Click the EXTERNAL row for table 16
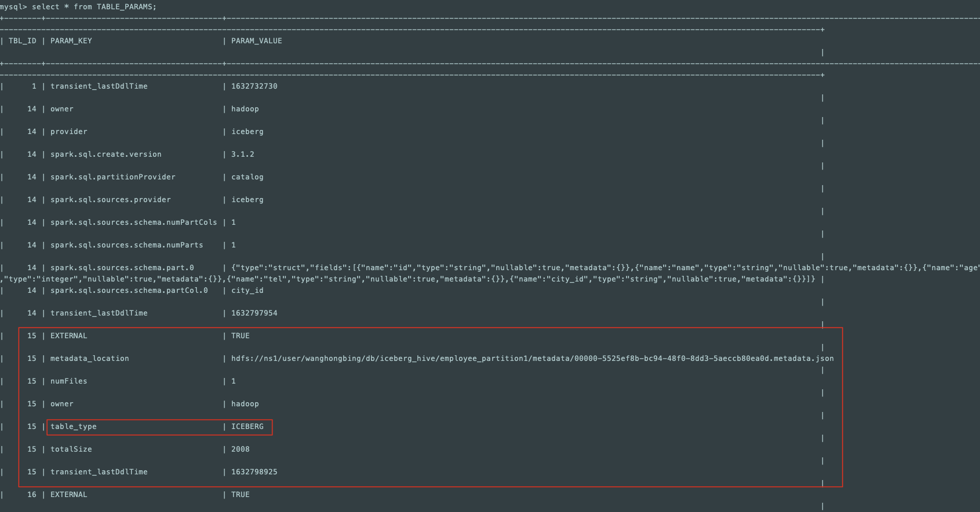Image resolution: width=980 pixels, height=512 pixels. pos(68,494)
